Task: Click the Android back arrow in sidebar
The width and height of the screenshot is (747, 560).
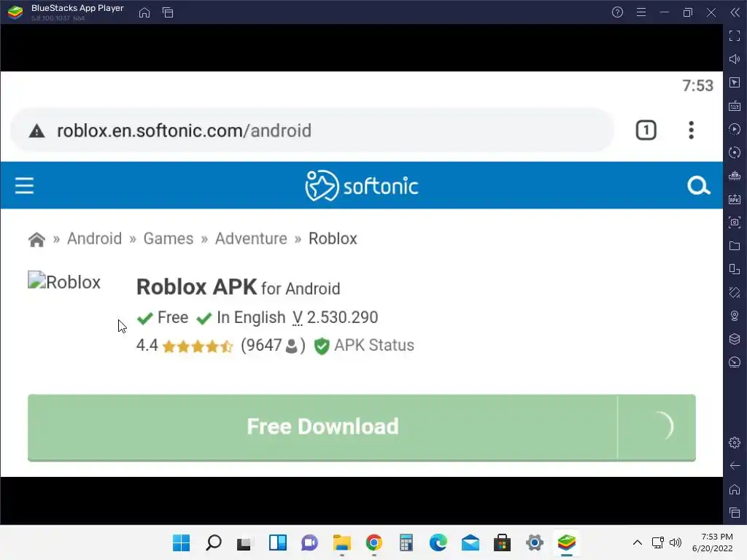Action: point(735,466)
